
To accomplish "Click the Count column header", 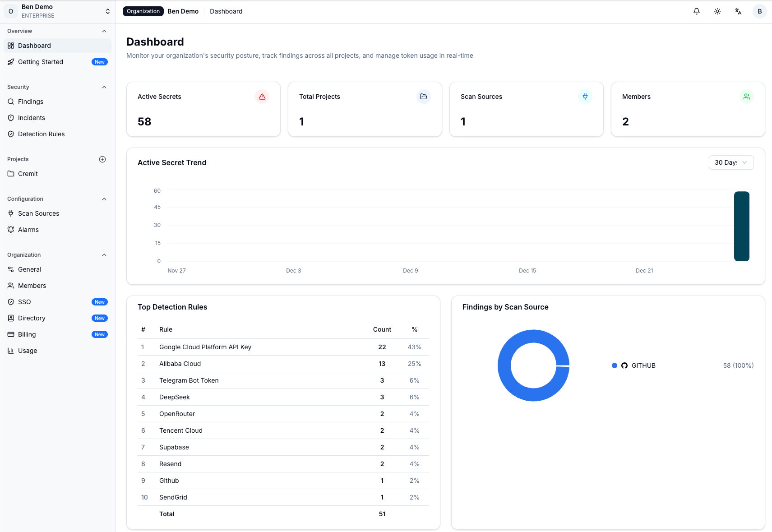I will [x=382, y=329].
